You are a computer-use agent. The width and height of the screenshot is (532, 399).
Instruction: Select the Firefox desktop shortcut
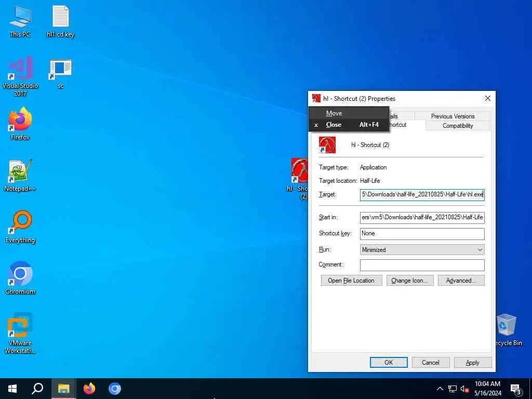pyautogui.click(x=20, y=124)
